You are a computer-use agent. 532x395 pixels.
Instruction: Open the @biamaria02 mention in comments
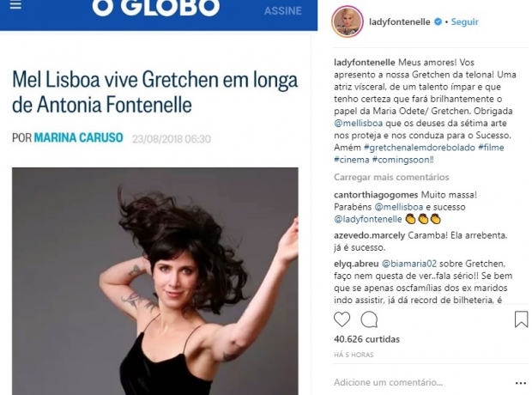click(409, 264)
